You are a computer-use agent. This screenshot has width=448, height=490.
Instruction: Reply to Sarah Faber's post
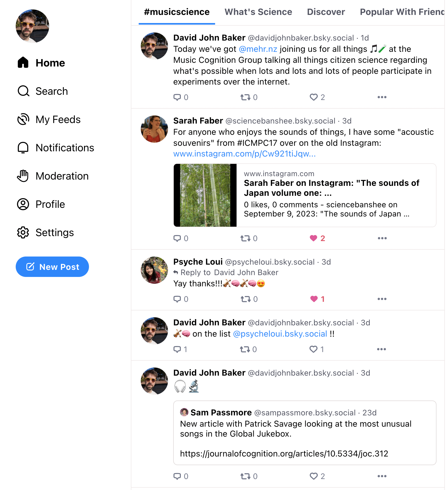181,238
